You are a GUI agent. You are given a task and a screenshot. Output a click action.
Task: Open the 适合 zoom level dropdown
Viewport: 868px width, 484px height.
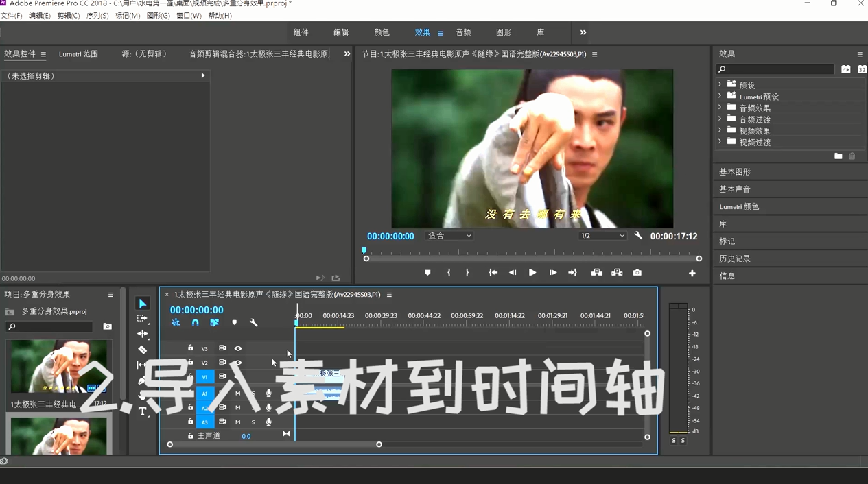point(449,236)
